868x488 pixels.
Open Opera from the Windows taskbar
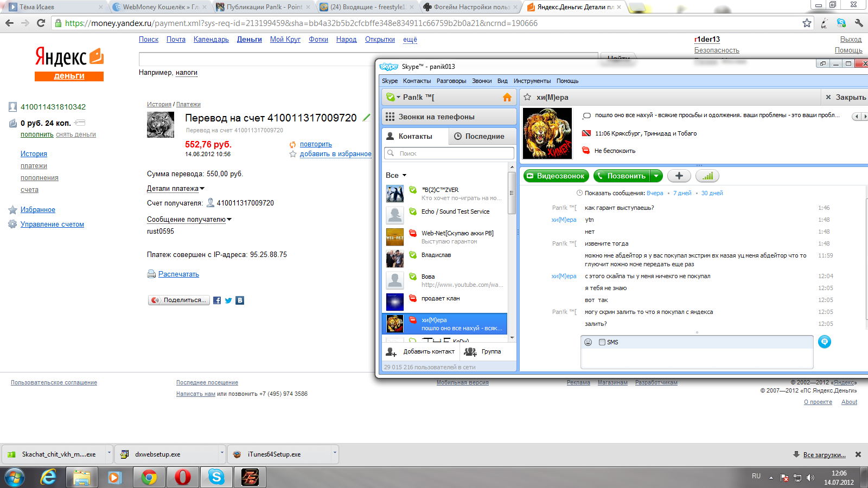tap(183, 477)
